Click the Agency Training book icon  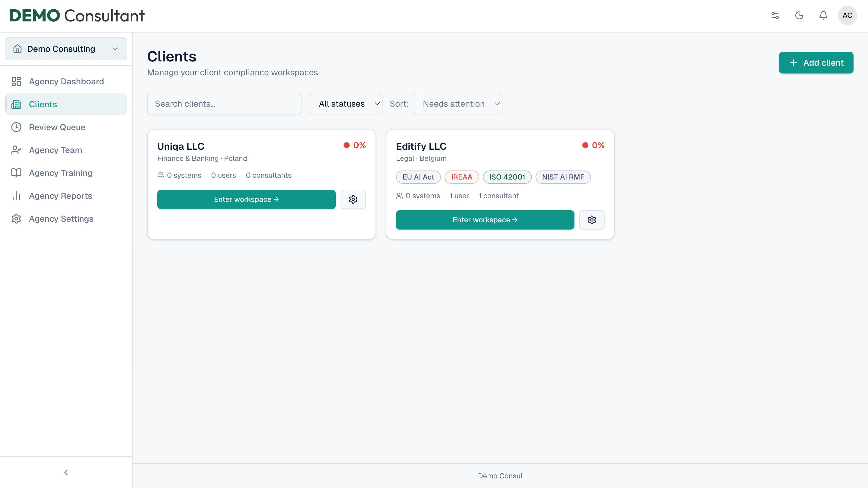coord(16,173)
